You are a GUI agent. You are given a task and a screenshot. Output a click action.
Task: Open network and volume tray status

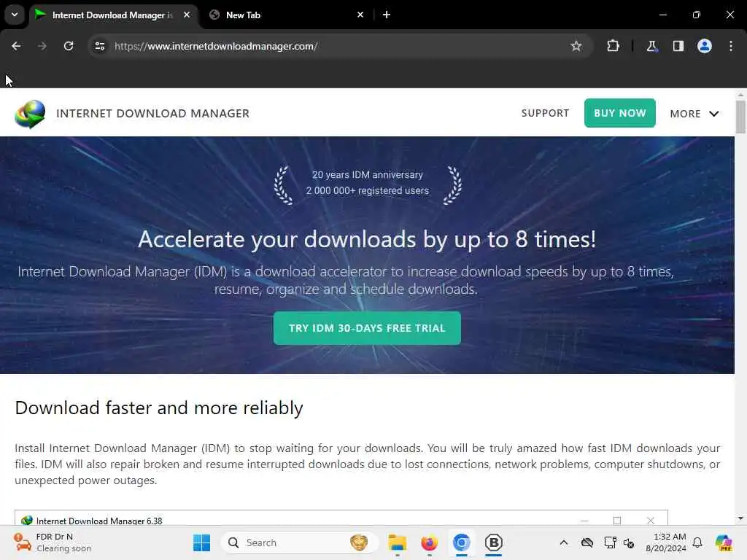629,542
